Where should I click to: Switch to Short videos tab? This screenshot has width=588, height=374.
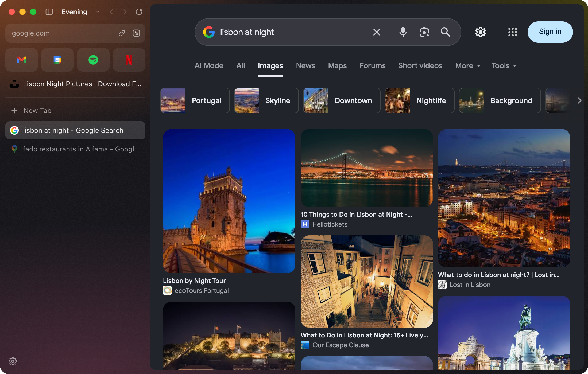[420, 66]
